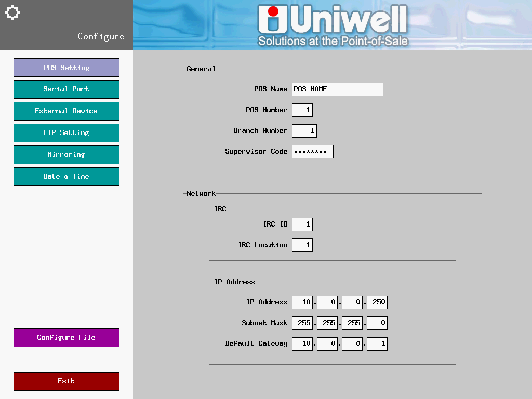Select the Subnet Mask second octet field
Image resolution: width=532 pixels, height=399 pixels.
tap(327, 323)
